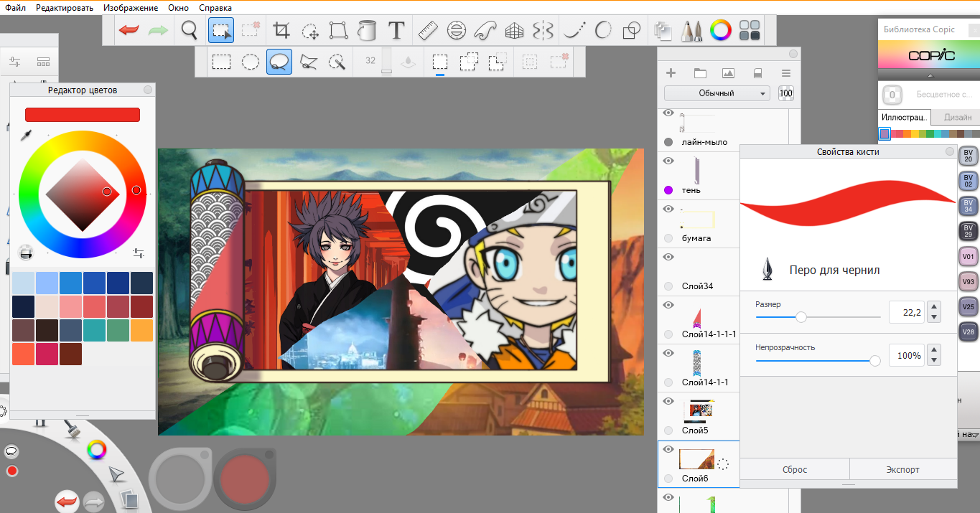Select the Text tool
Viewport: 980px width, 513px height.
(x=396, y=30)
